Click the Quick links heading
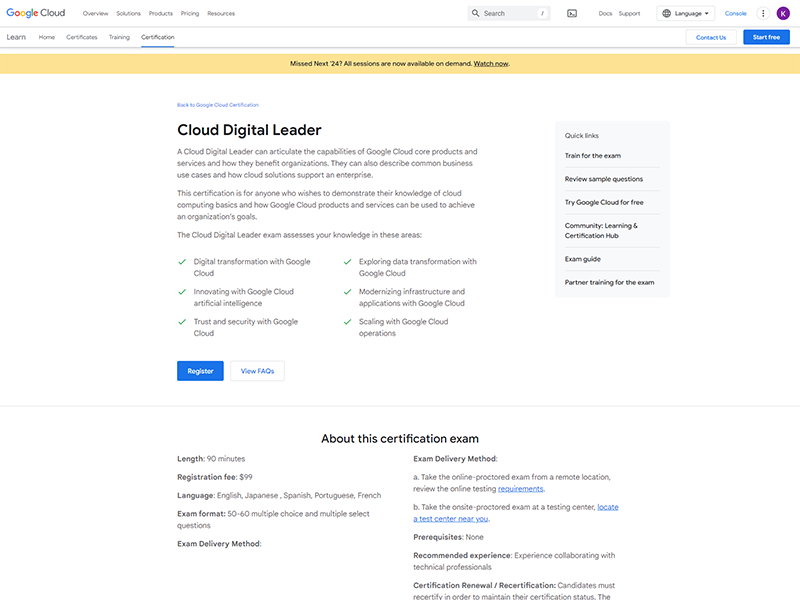This screenshot has height=600, width=800. [x=582, y=136]
